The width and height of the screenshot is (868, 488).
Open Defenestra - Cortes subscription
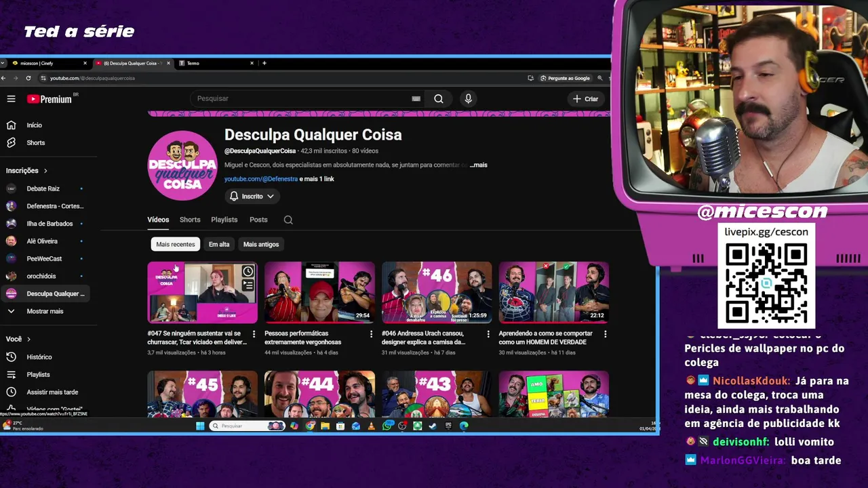[x=45, y=206]
